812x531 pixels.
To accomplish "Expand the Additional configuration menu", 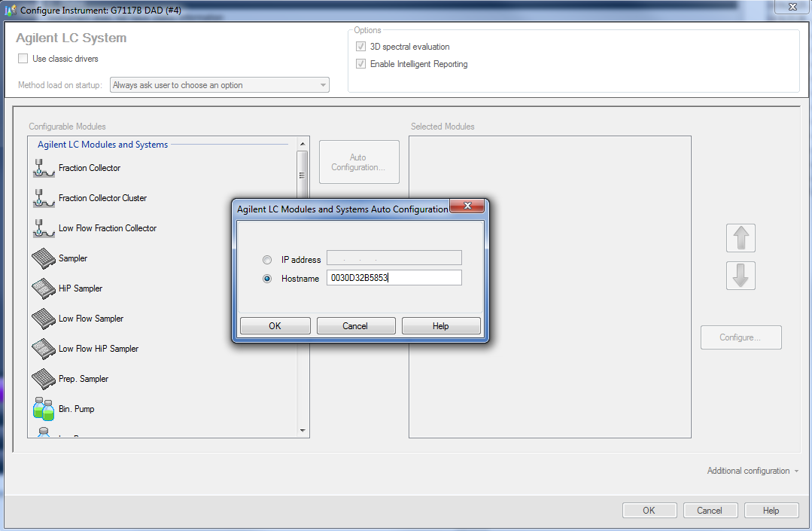I will [753, 471].
